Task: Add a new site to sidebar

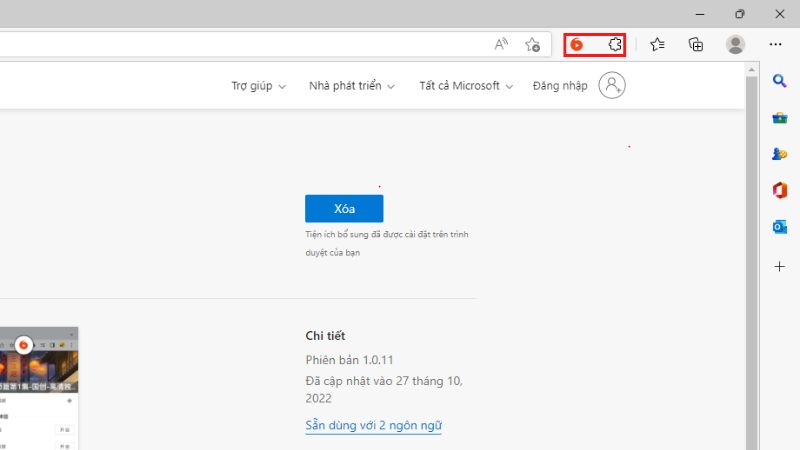Action: 779,267
